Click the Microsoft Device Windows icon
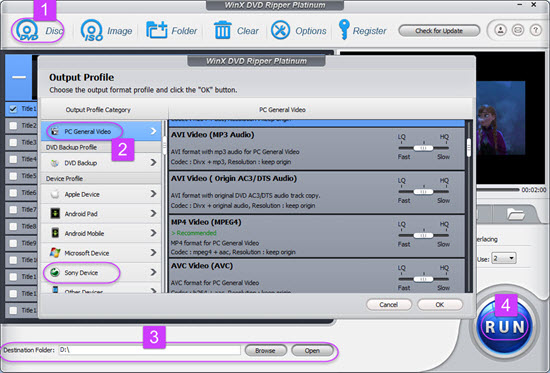The height and width of the screenshot is (373, 550). pos(55,253)
